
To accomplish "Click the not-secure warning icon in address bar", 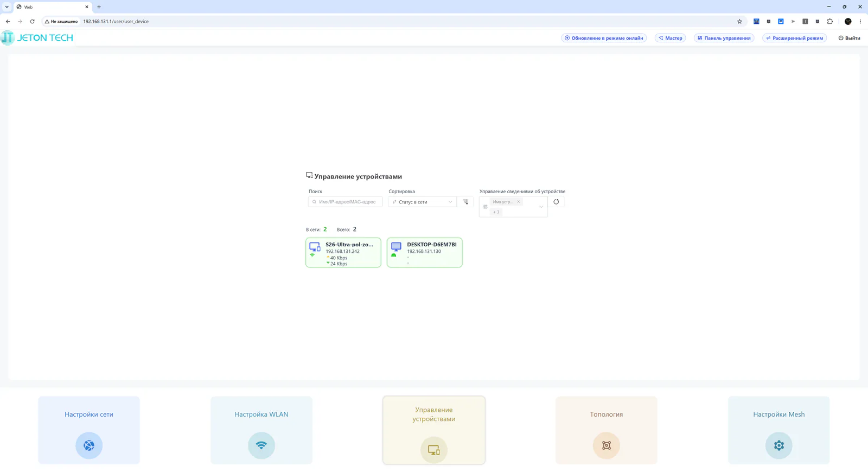I will tap(47, 22).
